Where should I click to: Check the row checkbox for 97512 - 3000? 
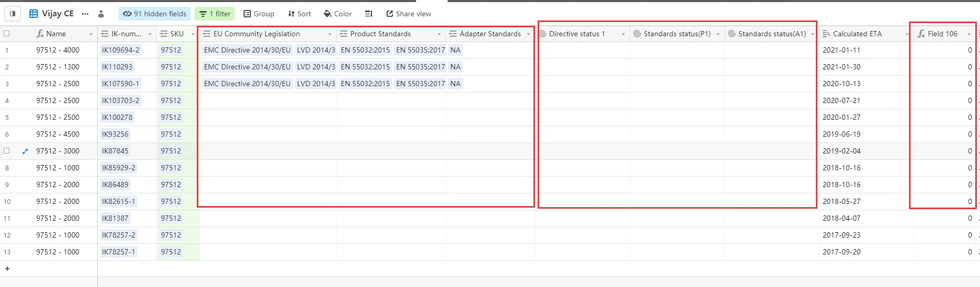point(7,151)
